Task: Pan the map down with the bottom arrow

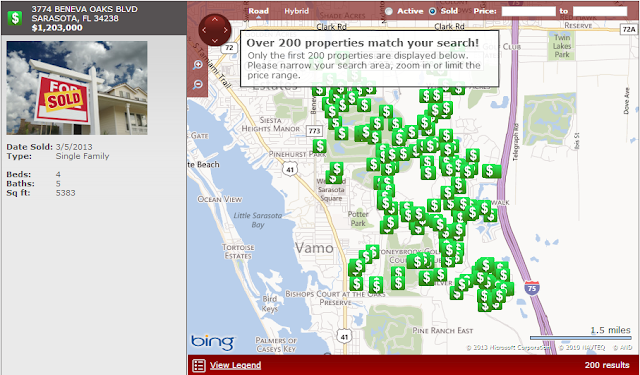Action: [x=215, y=40]
